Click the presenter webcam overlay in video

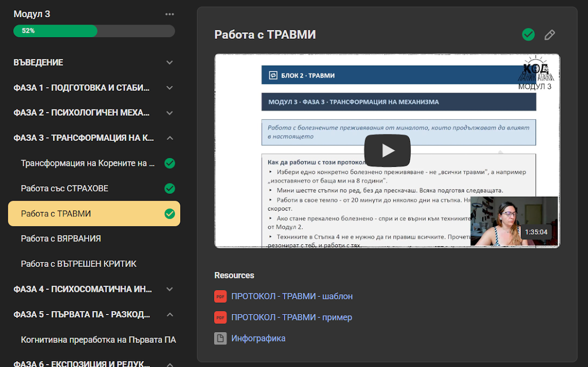coord(514,221)
